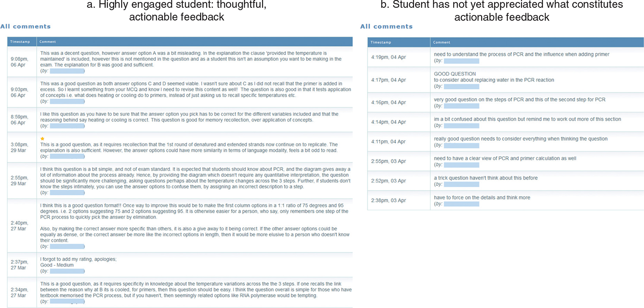Image resolution: width=644 pixels, height=308 pixels.
Task: Click the Timestamp header in the right table
Action: click(380, 42)
